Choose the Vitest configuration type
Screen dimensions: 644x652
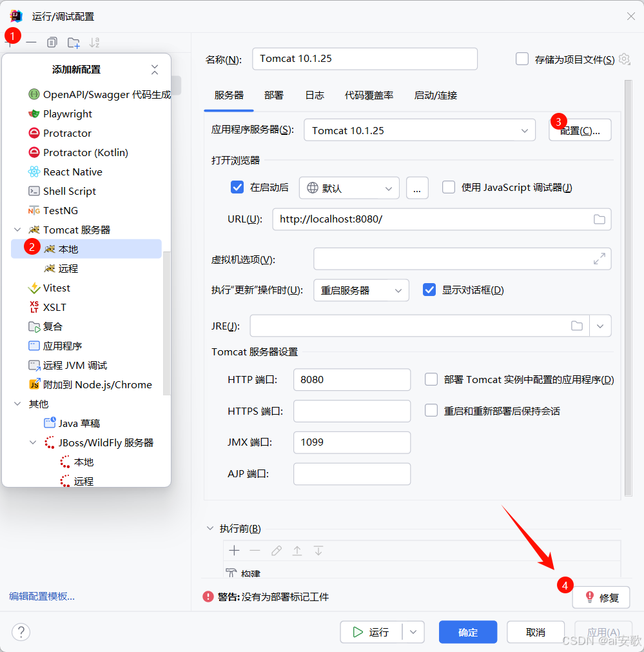tap(49, 288)
